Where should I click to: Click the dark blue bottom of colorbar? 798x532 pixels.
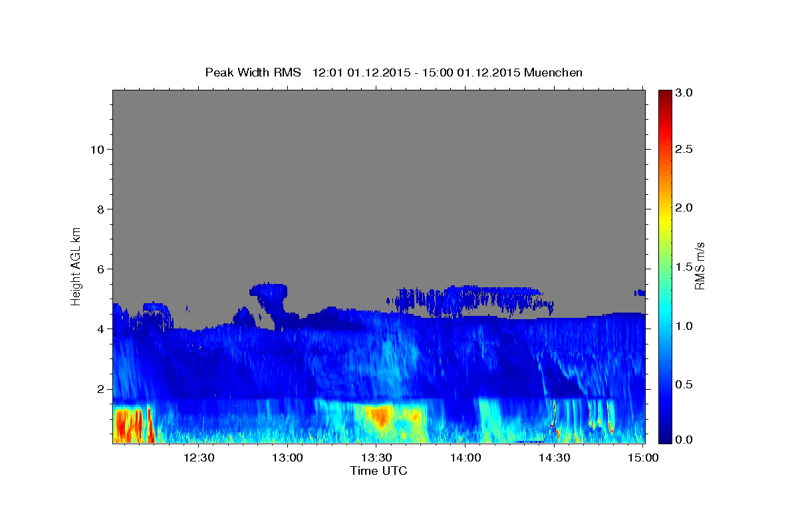click(x=664, y=439)
